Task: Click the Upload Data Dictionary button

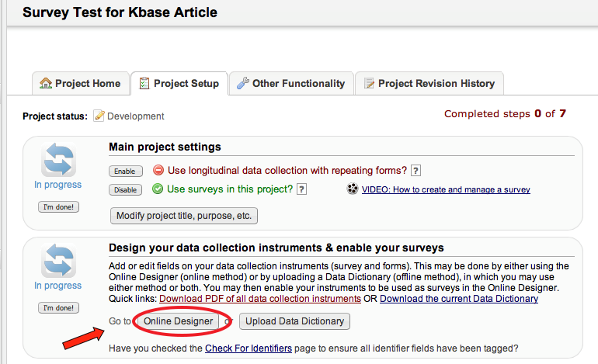Action: 295,321
